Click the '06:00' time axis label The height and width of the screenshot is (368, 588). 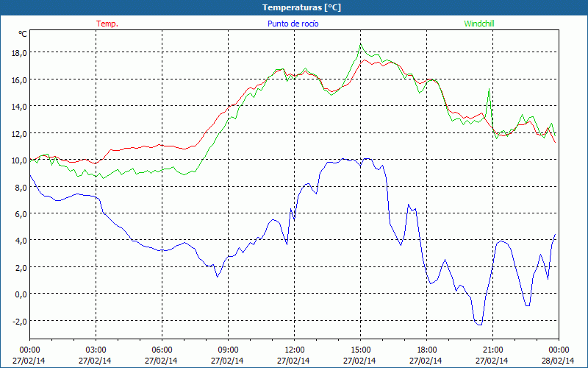[162, 350]
